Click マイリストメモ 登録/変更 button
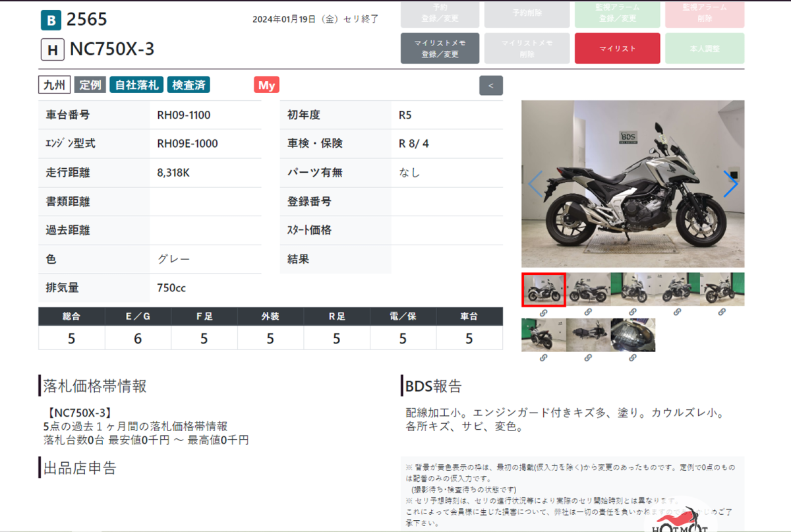The height and width of the screenshot is (532, 791). click(x=440, y=48)
